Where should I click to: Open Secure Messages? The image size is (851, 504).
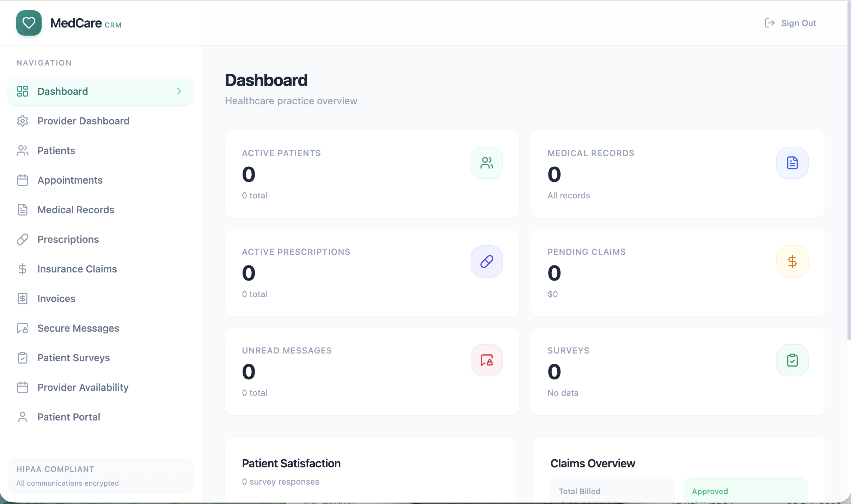[x=100, y=328]
